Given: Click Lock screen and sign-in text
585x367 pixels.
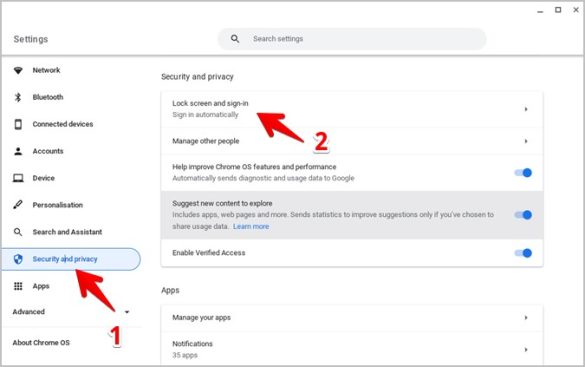Looking at the screenshot, I should (x=210, y=103).
